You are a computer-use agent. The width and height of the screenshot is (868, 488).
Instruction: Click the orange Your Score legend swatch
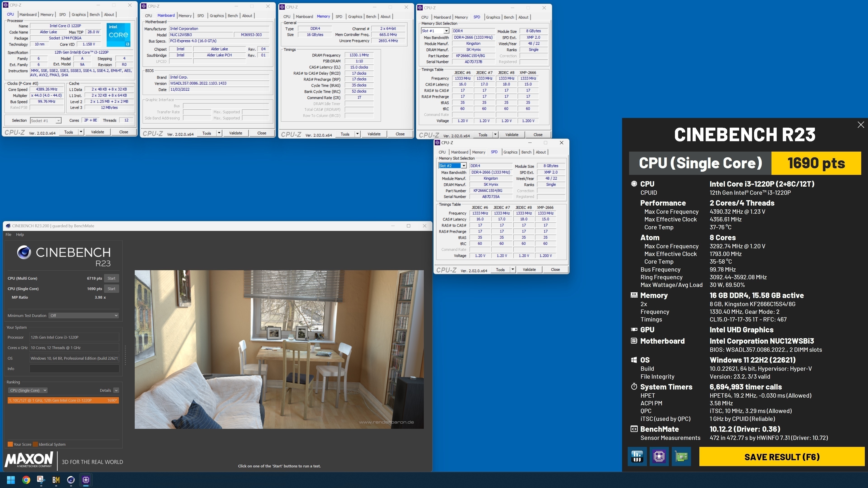[x=10, y=444]
